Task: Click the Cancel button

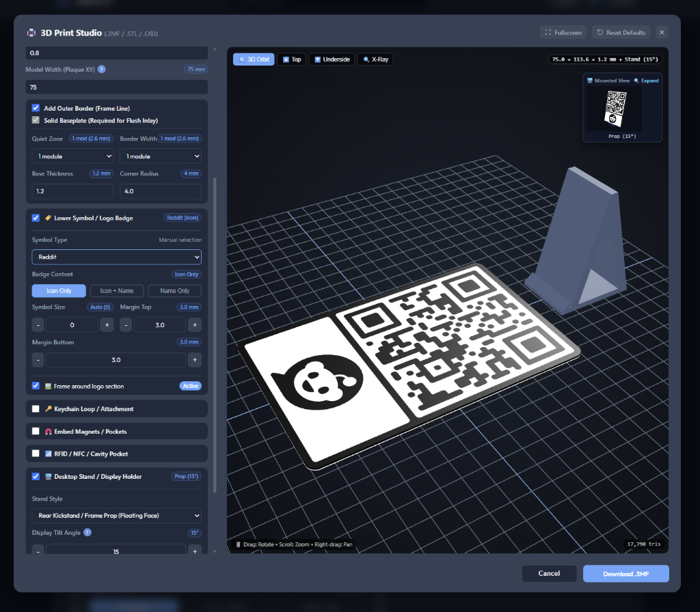Action: (549, 574)
